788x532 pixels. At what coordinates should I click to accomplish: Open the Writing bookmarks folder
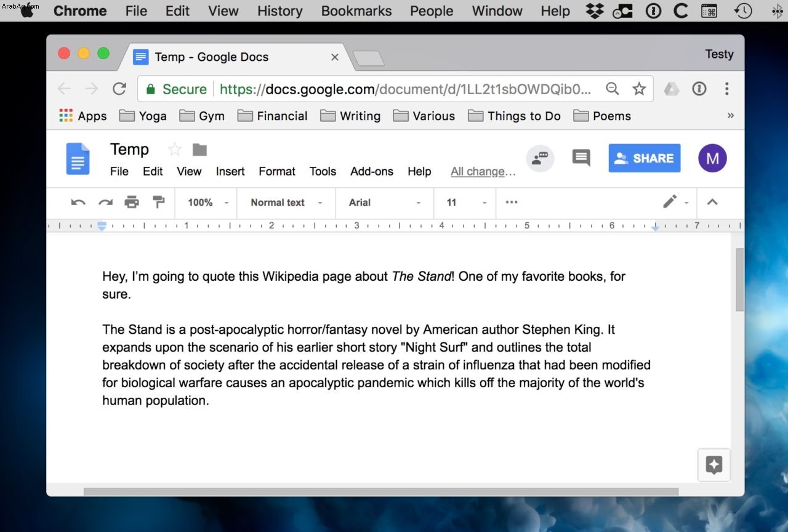tap(350, 116)
